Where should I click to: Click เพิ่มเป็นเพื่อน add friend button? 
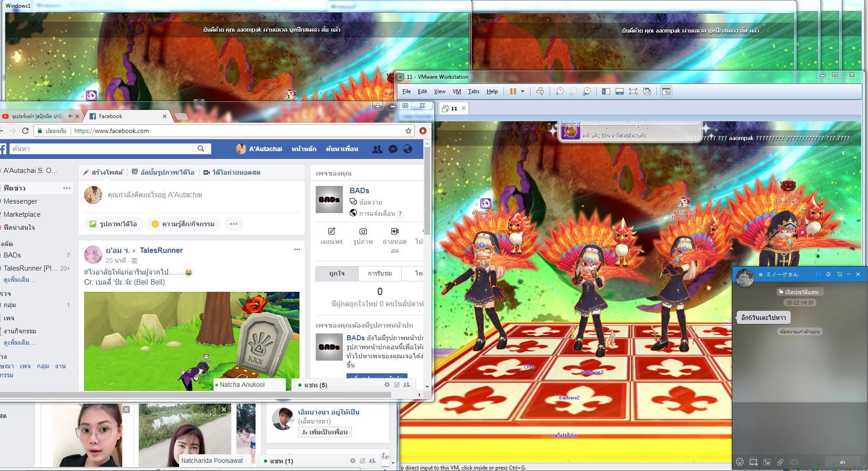pyautogui.click(x=325, y=432)
